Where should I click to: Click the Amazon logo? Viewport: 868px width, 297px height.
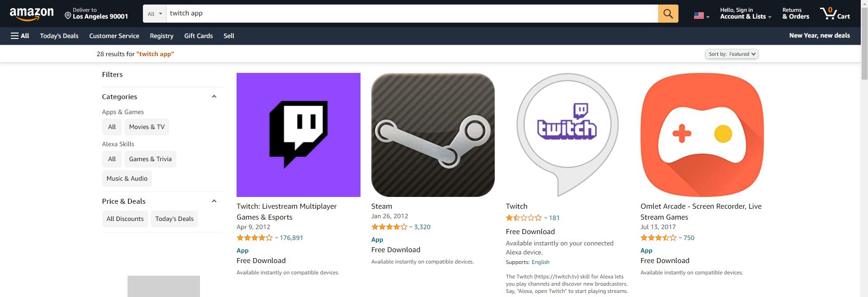(x=32, y=14)
